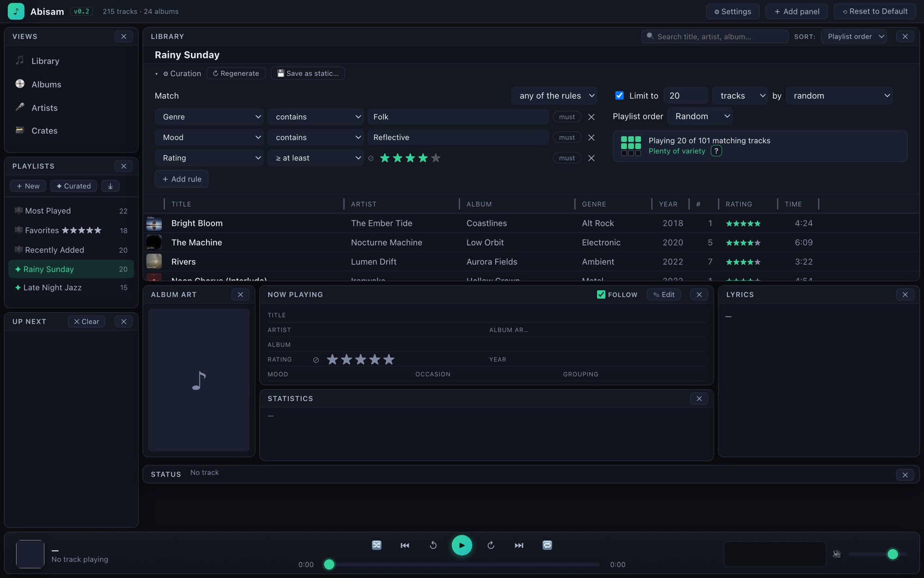Image resolution: width=924 pixels, height=578 pixels.
Task: Open the Genre field dropdown
Action: coord(209,117)
